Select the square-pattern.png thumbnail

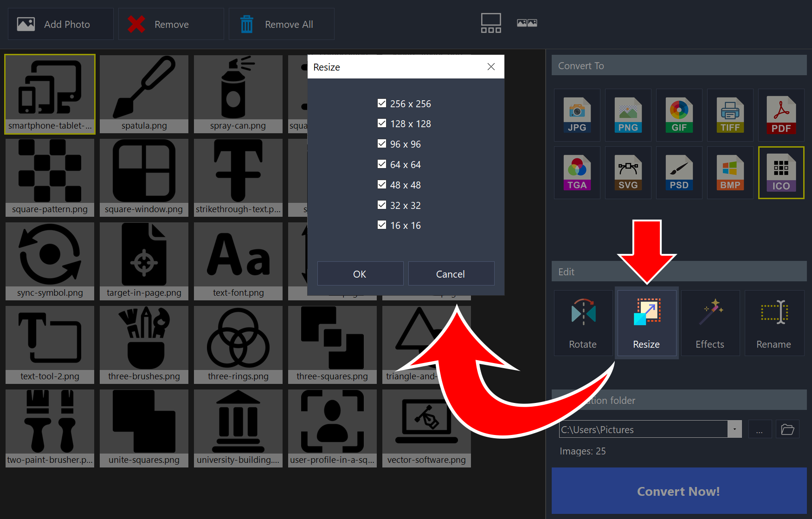coord(50,178)
